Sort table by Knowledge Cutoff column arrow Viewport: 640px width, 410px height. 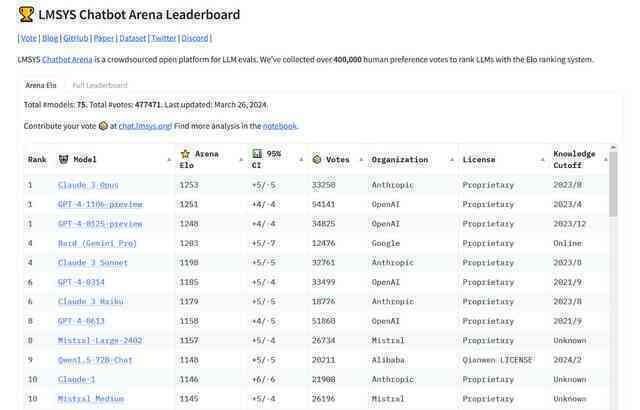[606, 160]
